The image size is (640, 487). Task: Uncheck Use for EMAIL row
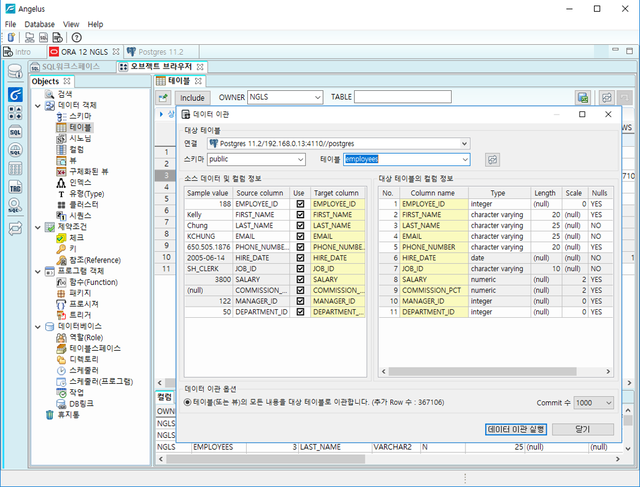click(x=300, y=236)
